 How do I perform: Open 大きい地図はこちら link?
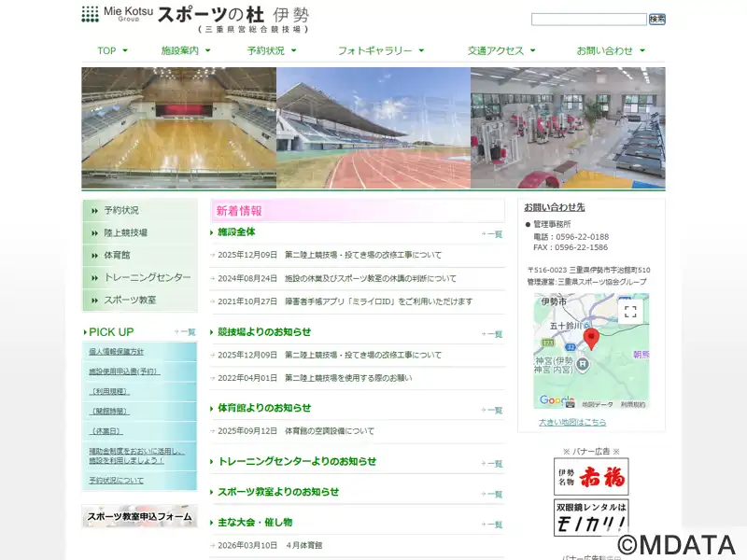point(572,422)
